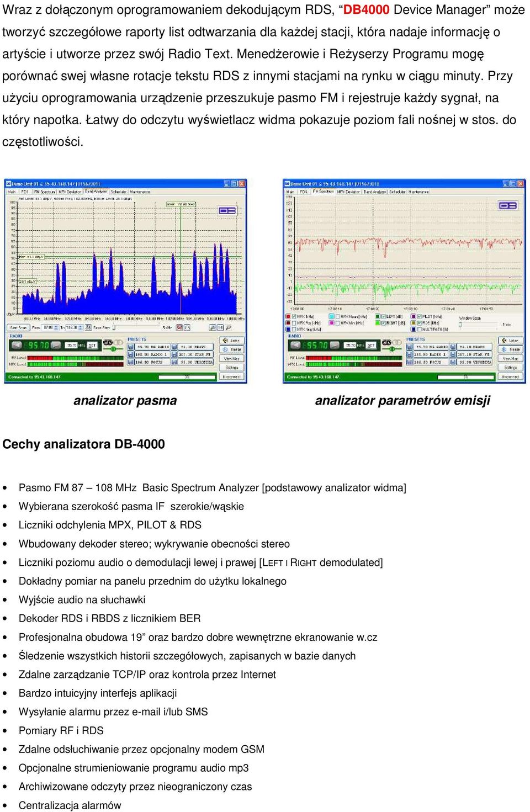Click save icon beside 105.90 RADIO 1 preset, left window

tap(131, 354)
